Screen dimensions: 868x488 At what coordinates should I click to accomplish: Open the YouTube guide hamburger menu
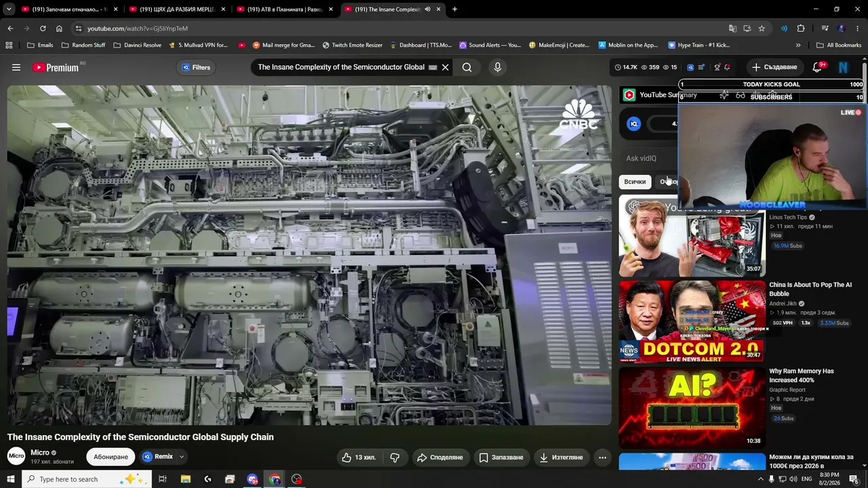(x=16, y=67)
